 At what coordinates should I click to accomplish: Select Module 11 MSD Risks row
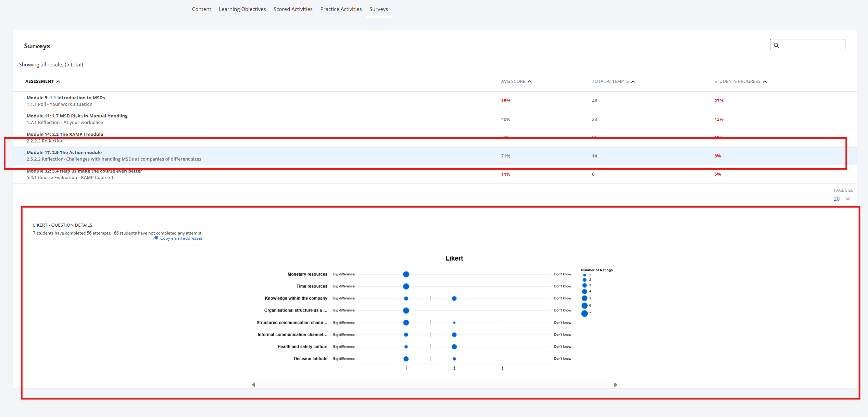77,119
